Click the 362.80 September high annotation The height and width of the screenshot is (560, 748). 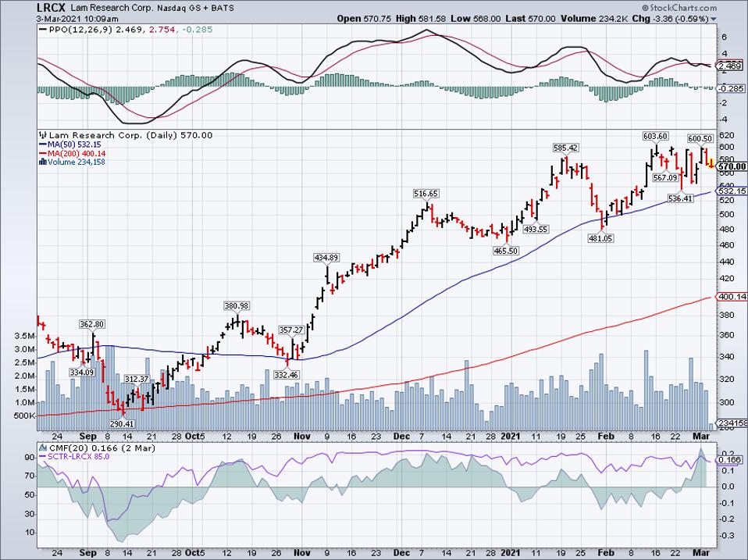tap(92, 324)
